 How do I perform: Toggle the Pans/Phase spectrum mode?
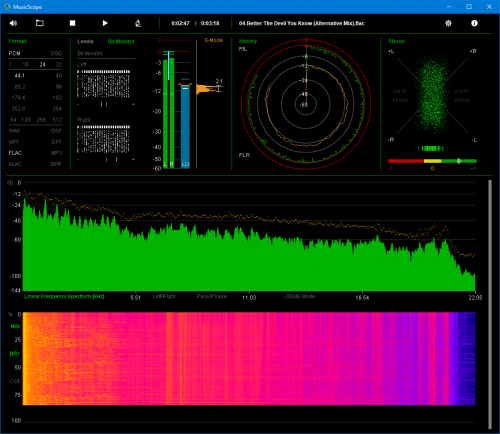tap(211, 296)
